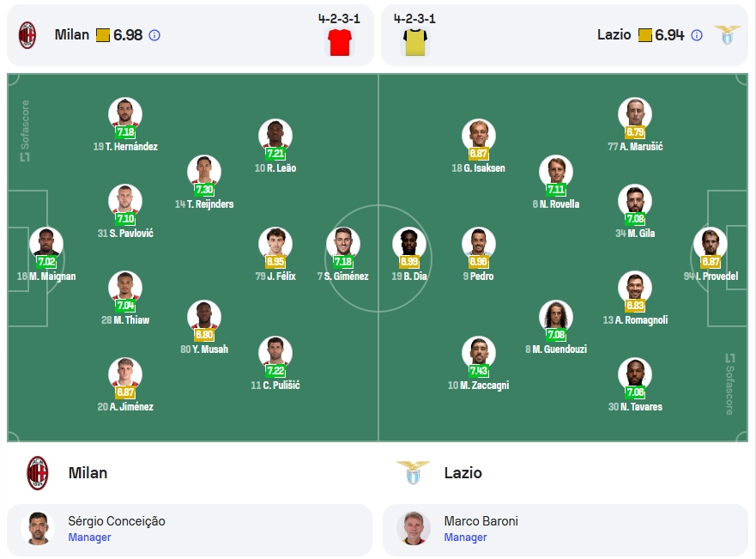This screenshot has height=559, width=756.
Task: Select S. Giménez striker avatar
Action: click(x=342, y=244)
